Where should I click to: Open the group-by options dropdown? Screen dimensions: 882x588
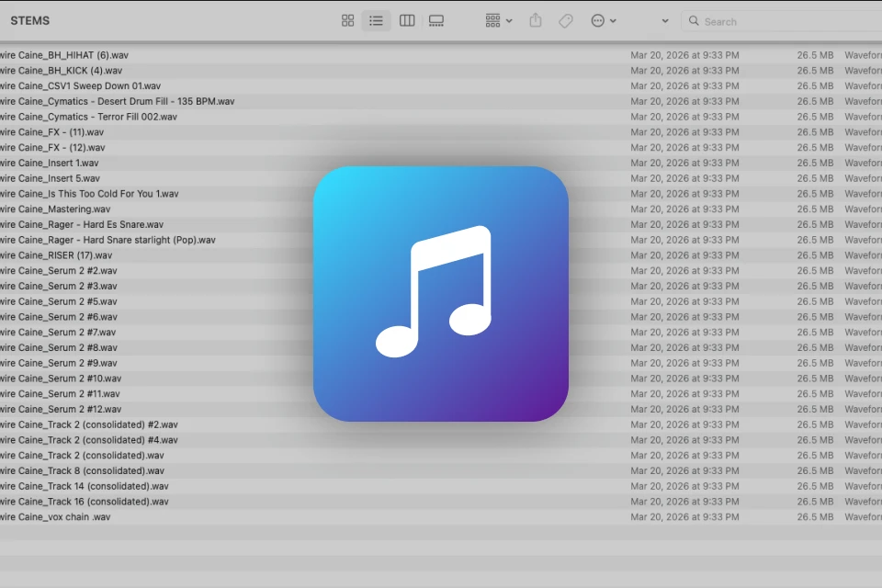[499, 21]
